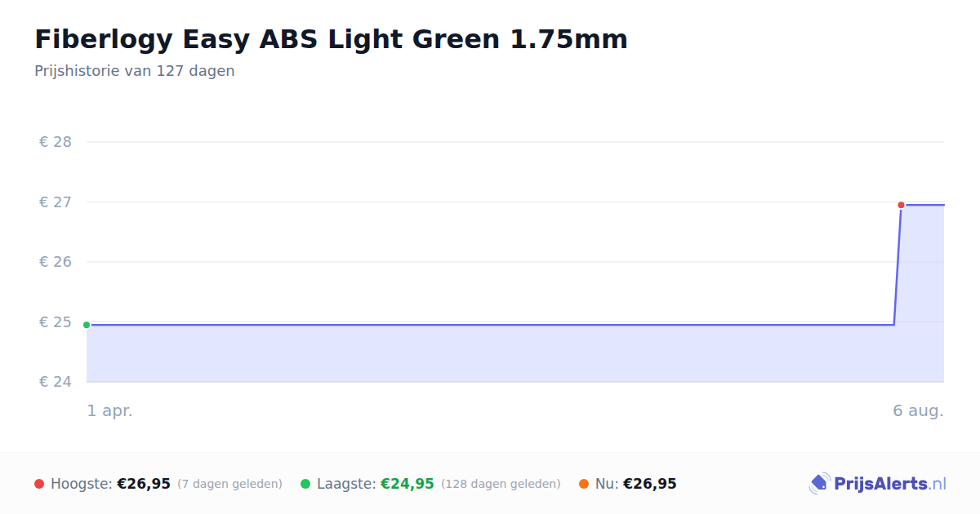Click the € 27 axis label
980x514 pixels.
point(56,202)
